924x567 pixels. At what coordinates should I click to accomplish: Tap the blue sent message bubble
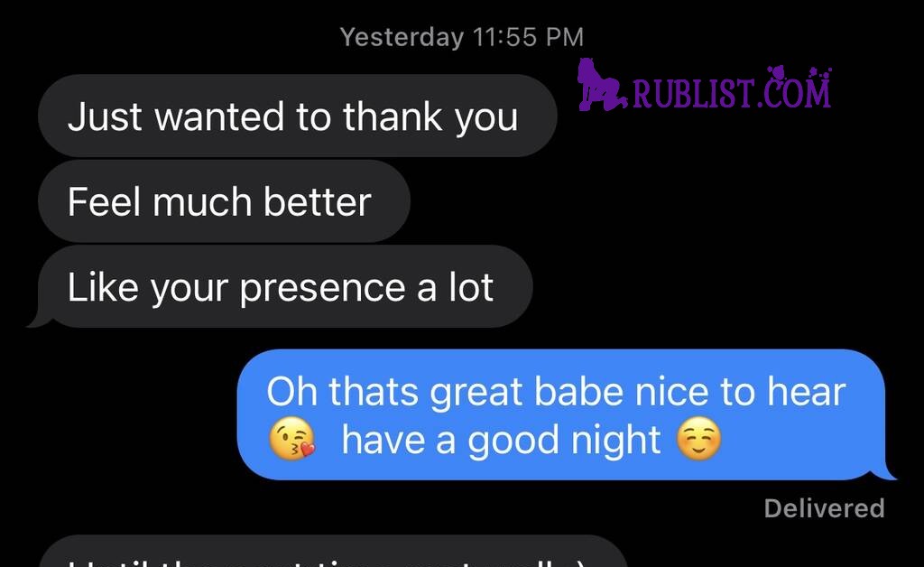(561, 414)
